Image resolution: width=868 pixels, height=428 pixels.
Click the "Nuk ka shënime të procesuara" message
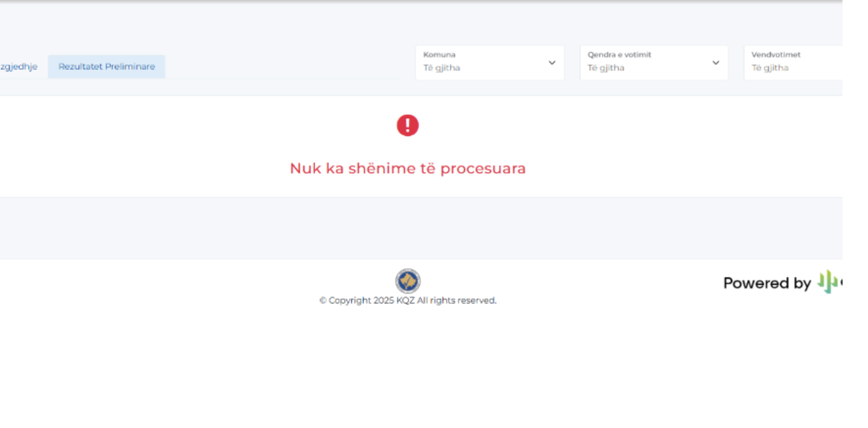408,168
